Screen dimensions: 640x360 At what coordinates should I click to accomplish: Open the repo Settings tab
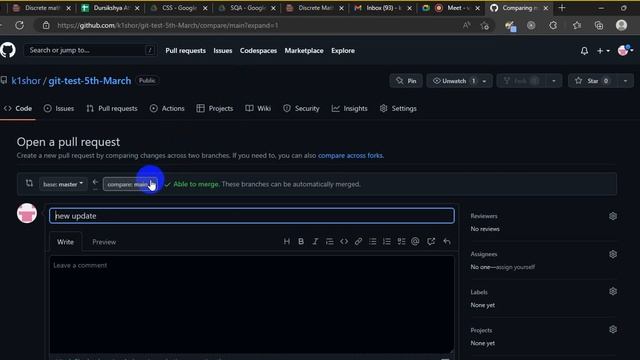[398, 109]
